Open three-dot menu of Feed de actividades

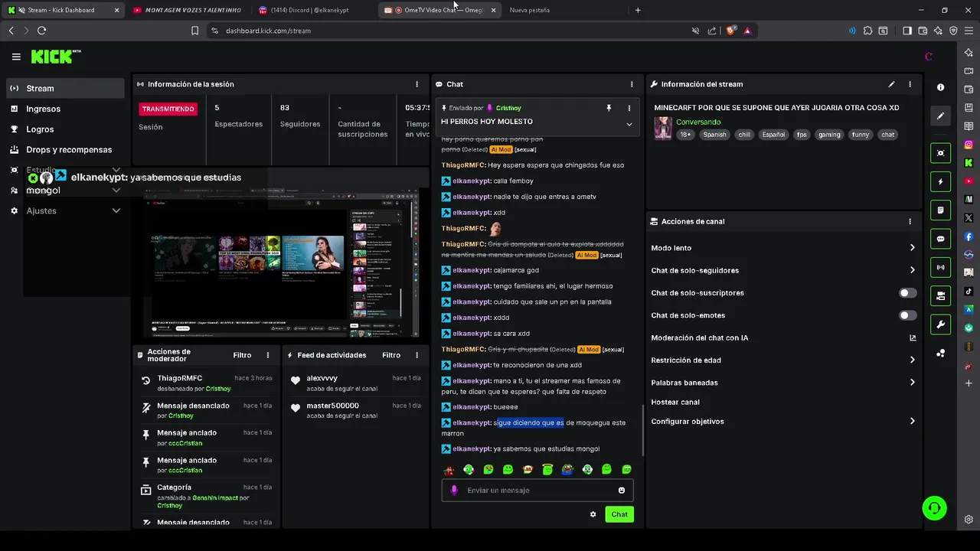(417, 355)
